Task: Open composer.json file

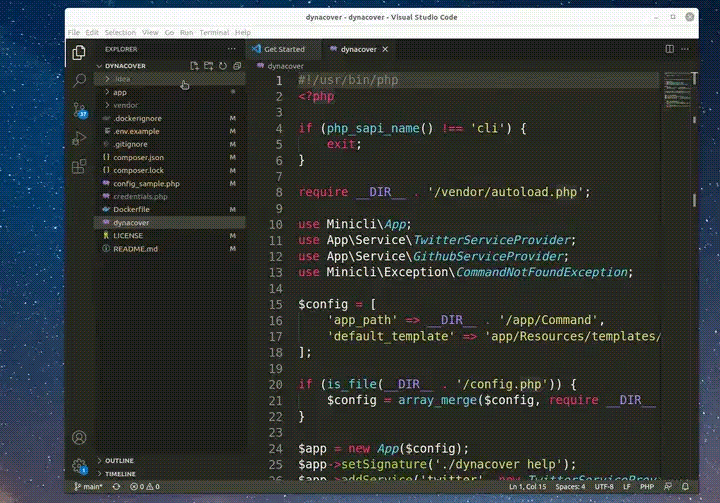Action: click(170, 158)
